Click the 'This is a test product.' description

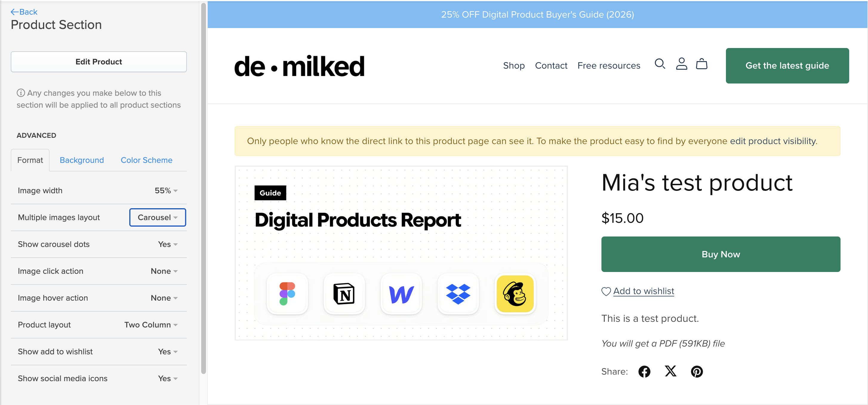pyautogui.click(x=650, y=319)
